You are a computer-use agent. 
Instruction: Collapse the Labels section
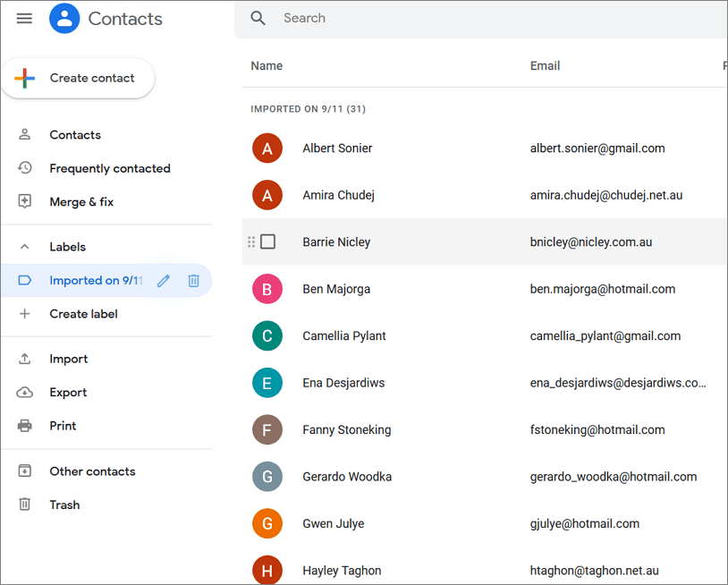tap(24, 246)
